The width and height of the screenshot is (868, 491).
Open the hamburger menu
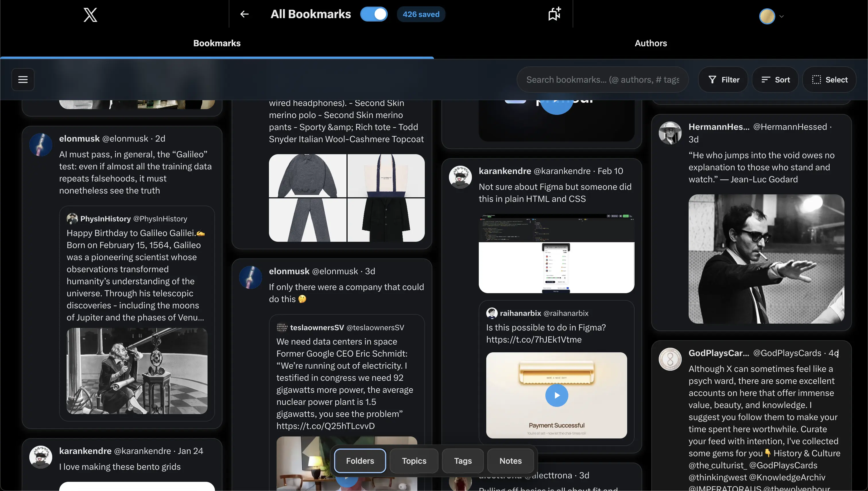click(22, 79)
